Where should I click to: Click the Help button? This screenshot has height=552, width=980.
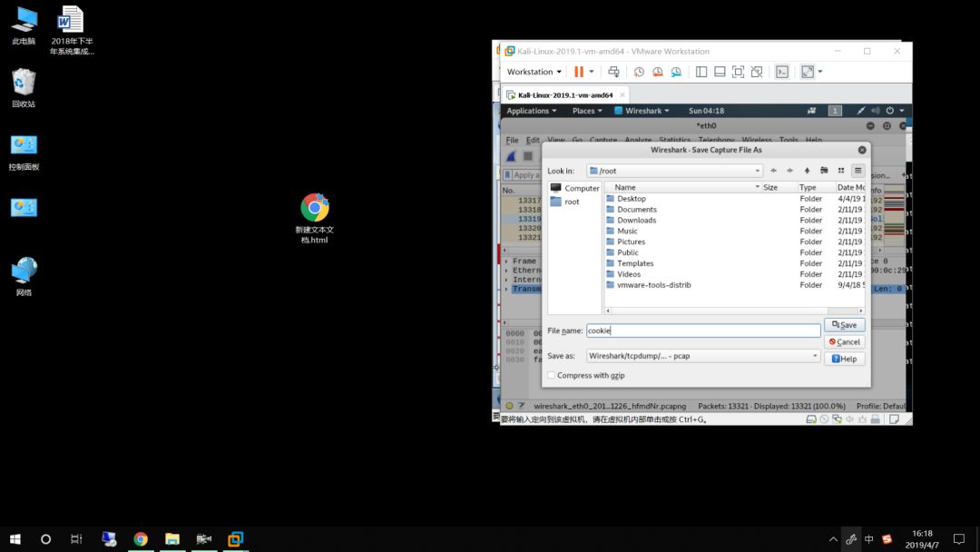[x=844, y=358]
